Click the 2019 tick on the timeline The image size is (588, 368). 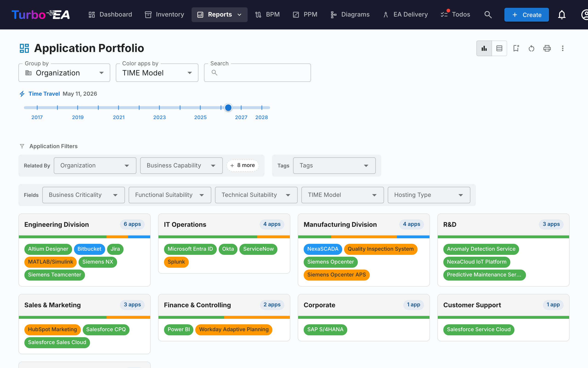point(78,108)
